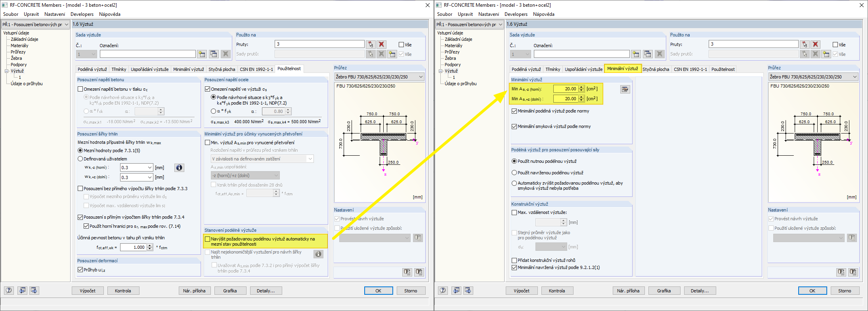Click new reinforcement set icon in right window

pyautogui.click(x=636, y=54)
